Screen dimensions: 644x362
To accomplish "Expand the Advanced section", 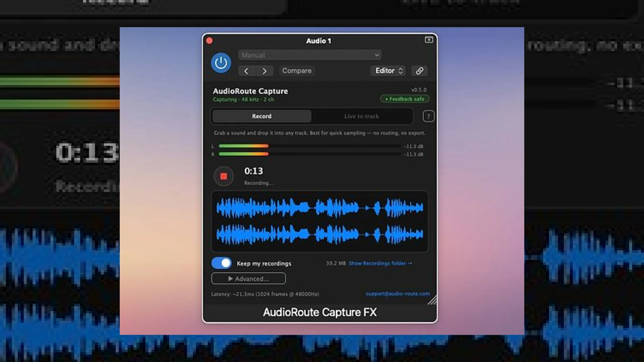I will pos(249,279).
